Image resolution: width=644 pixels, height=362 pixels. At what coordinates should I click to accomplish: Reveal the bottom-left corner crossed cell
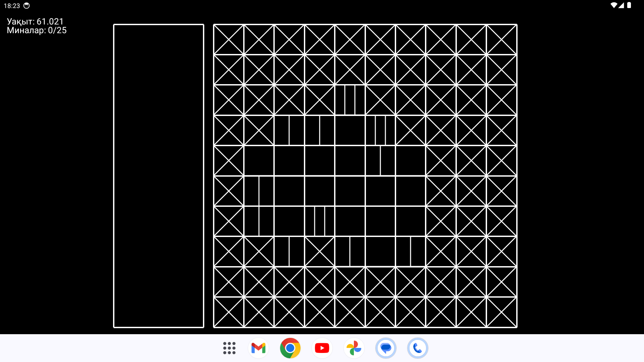pos(229,312)
